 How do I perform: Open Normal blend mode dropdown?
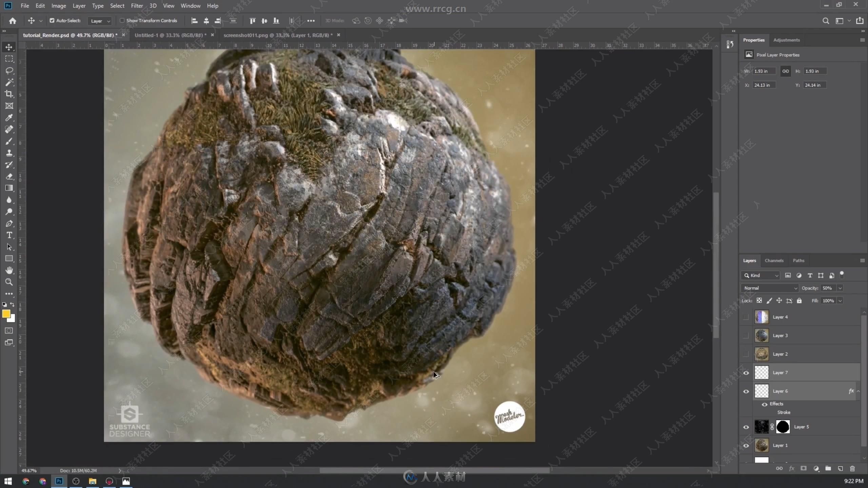[770, 288]
